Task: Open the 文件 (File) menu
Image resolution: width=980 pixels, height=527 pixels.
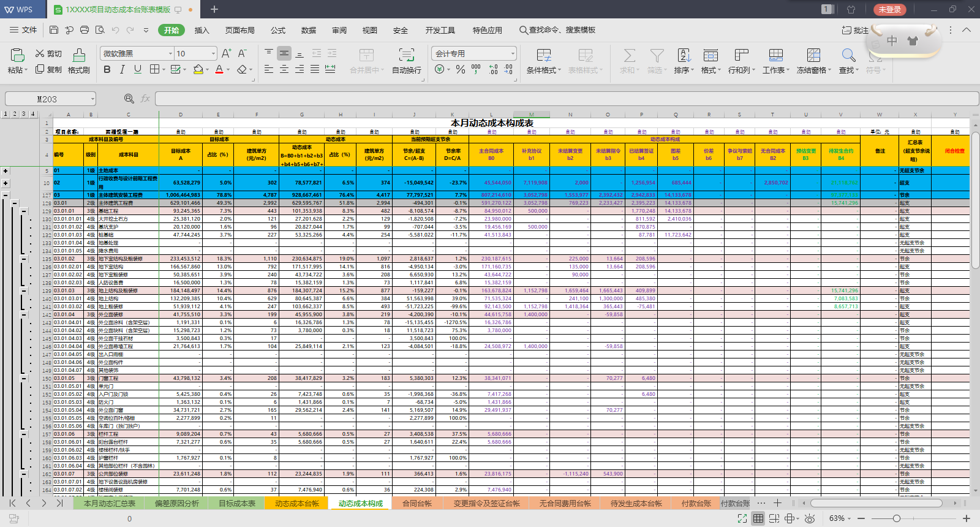Action: tap(23, 30)
